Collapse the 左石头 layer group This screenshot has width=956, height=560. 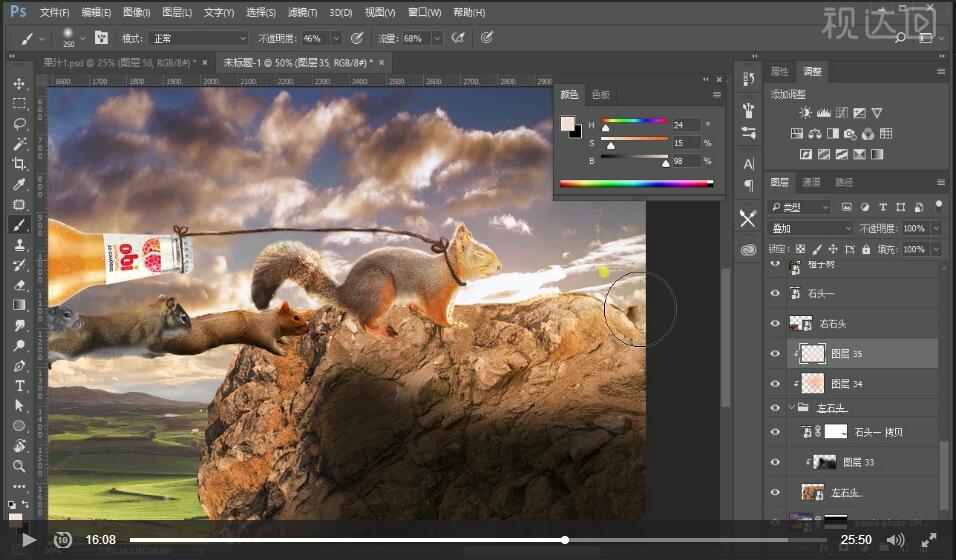click(792, 407)
